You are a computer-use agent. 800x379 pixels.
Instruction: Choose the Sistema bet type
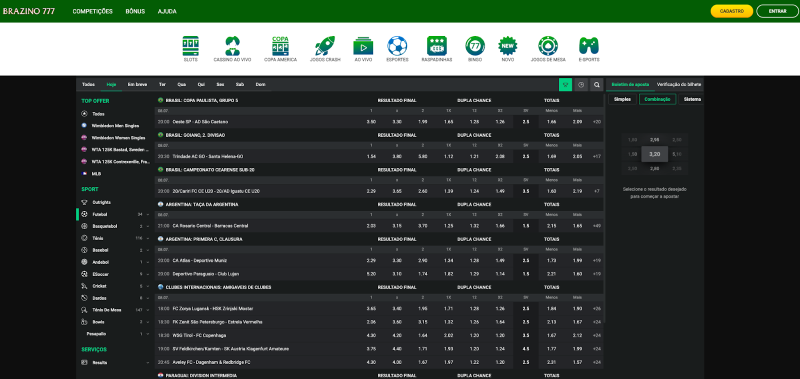click(x=692, y=99)
